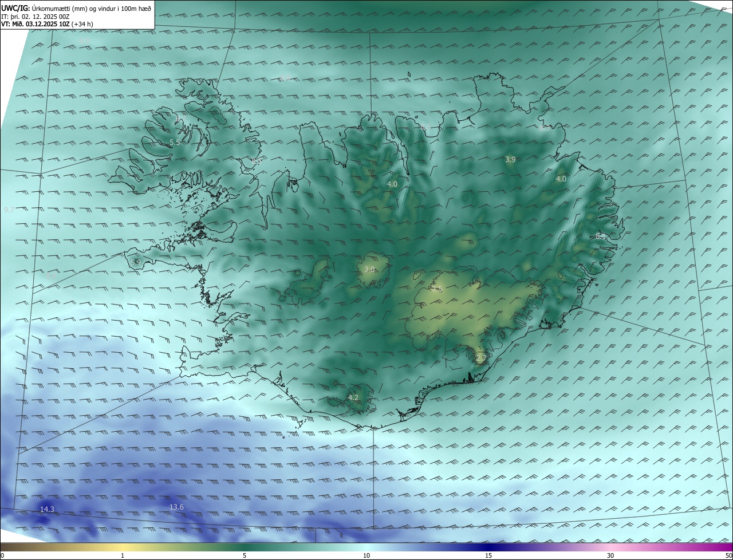Click the 5.5 value over the Westfjords
Viewport: 733px width, 560px height.
coord(175,142)
